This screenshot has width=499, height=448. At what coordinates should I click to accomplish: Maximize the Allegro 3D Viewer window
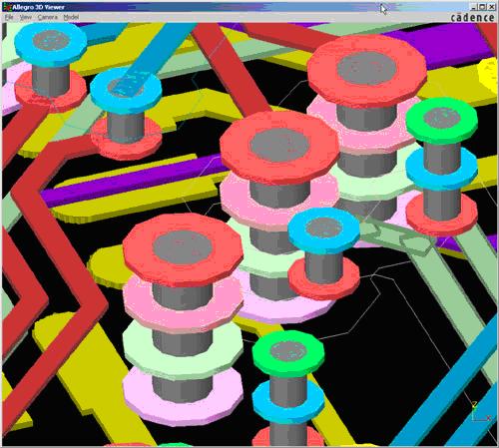(482, 7)
